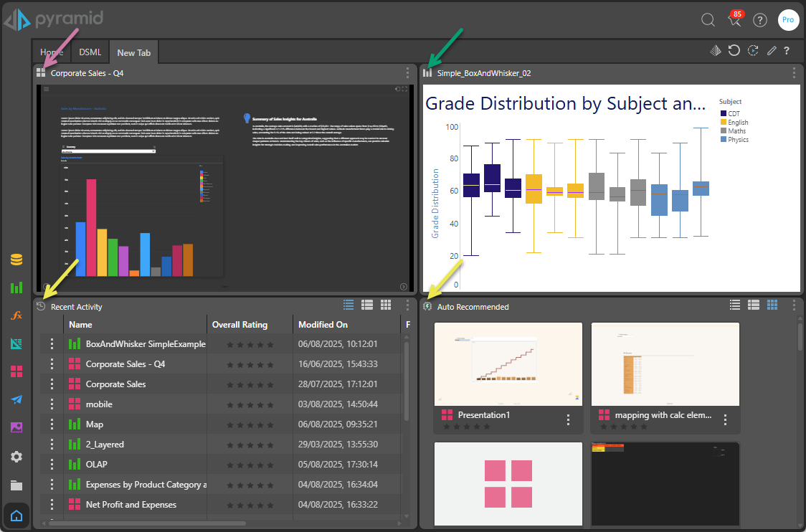Screen dimensions: 806x532
Task: Switch Auto Recommended to simple list view
Action: click(x=734, y=305)
